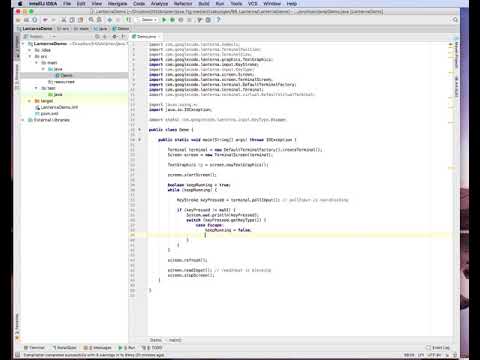
Task: Open the File menu
Action: [x=67, y=4]
